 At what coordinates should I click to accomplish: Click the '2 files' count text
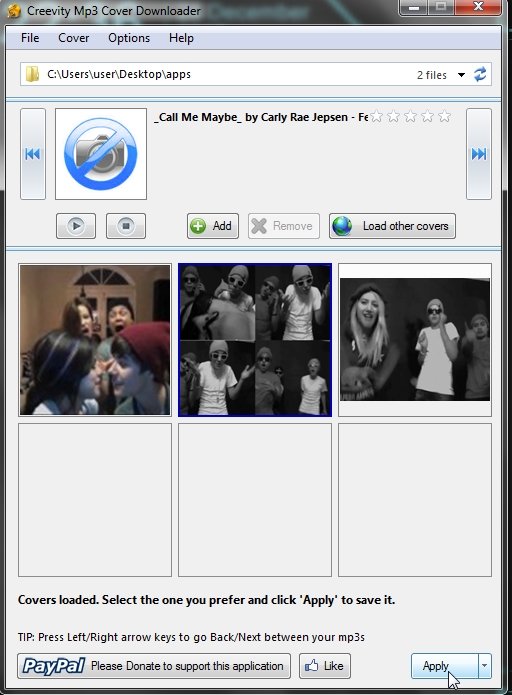click(x=432, y=75)
